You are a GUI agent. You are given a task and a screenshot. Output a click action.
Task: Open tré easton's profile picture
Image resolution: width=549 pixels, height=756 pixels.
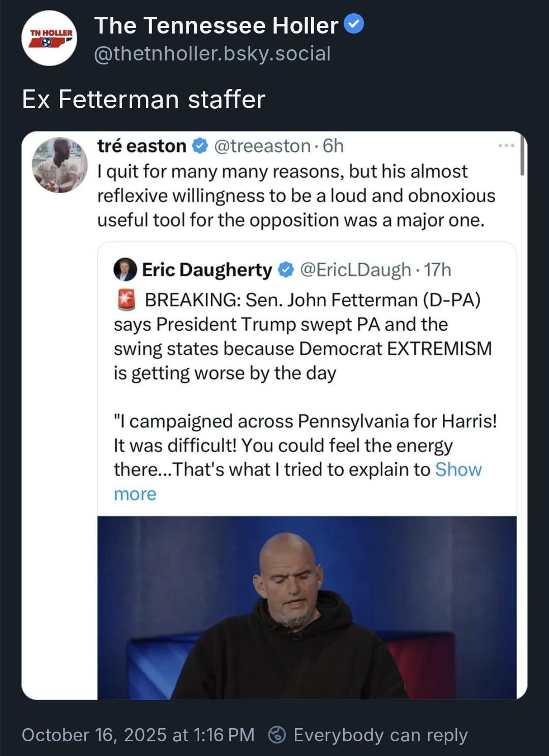coord(59,165)
